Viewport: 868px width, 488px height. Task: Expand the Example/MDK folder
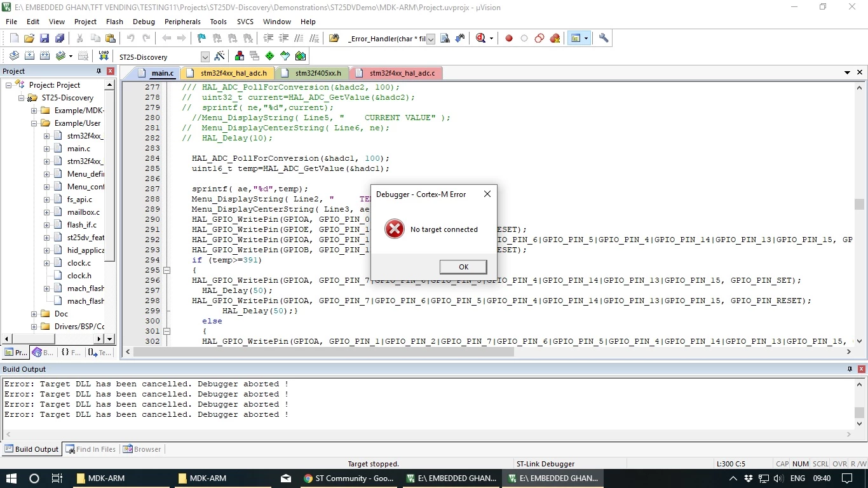[34, 111]
